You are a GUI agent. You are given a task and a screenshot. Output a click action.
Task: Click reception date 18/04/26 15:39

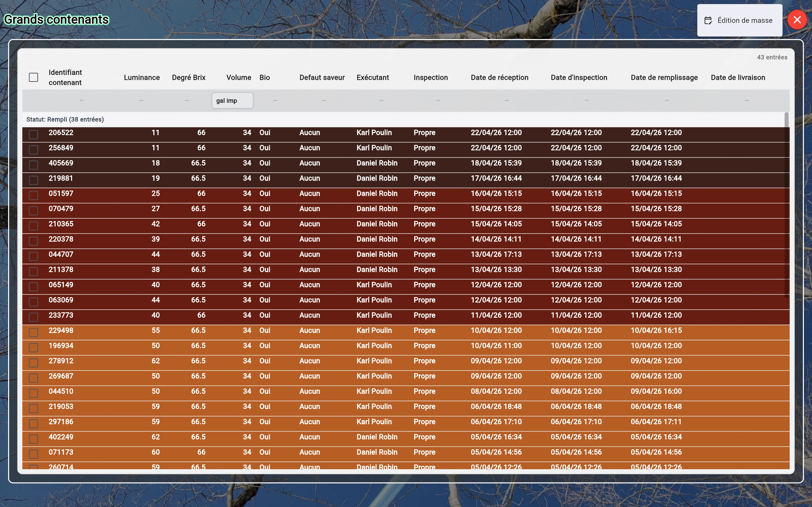496,163
